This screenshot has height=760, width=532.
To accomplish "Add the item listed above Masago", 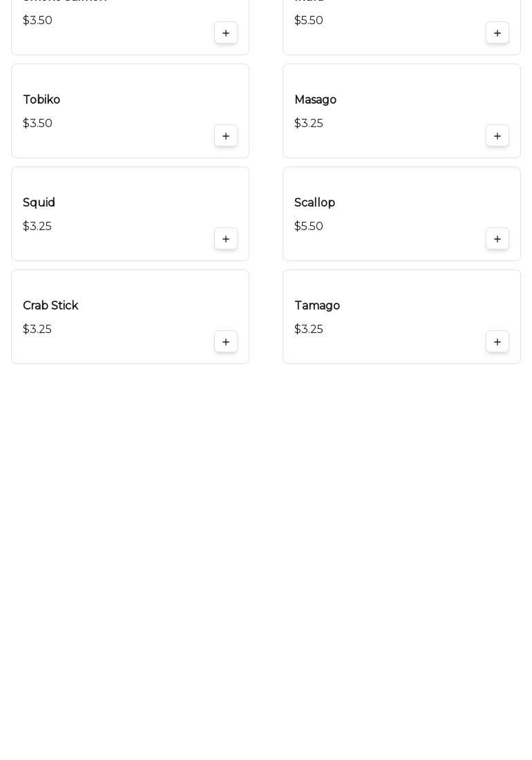I will pos(497,33).
